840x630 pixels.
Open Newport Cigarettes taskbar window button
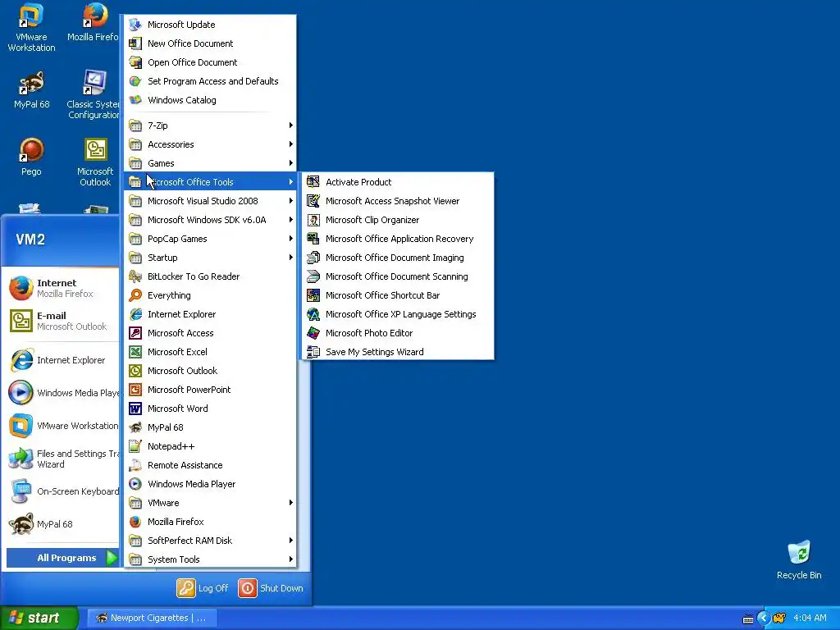(x=152, y=618)
